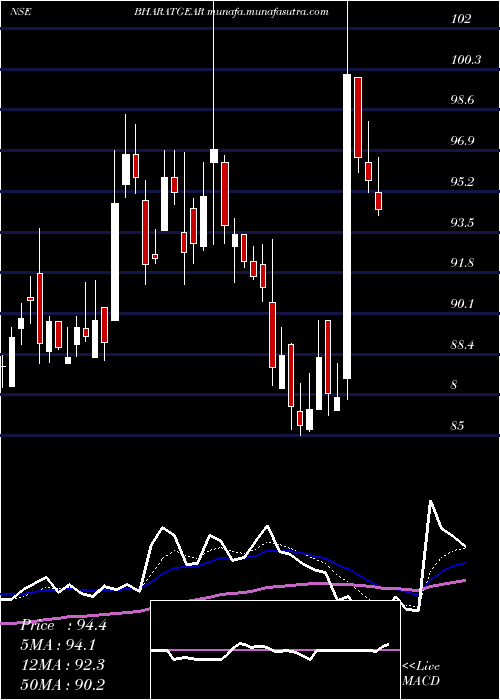Click the 90.1 price axis label
This screenshot has width=500, height=700.
463,304
